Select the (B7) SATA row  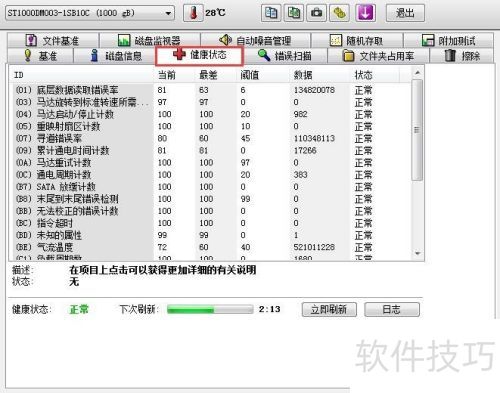(211, 187)
